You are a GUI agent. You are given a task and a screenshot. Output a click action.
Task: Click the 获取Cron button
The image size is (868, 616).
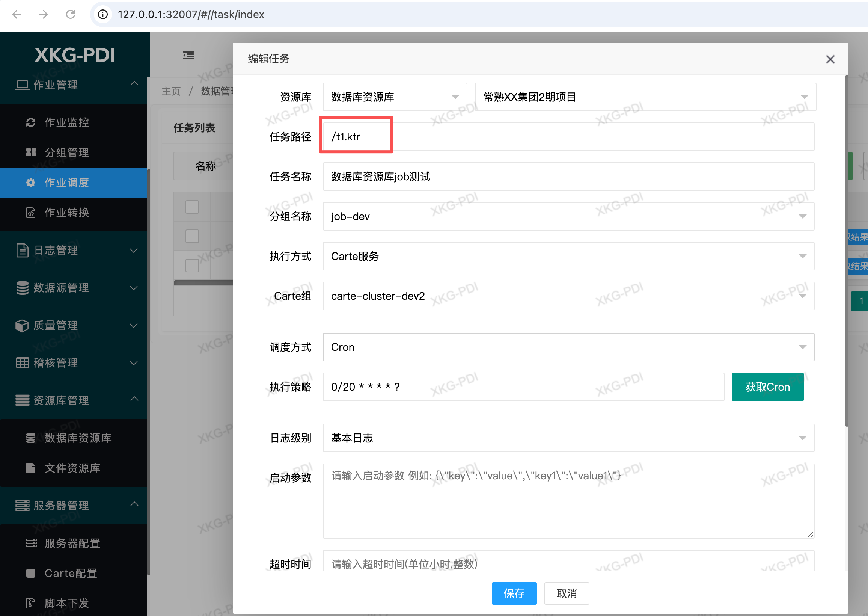(x=767, y=387)
